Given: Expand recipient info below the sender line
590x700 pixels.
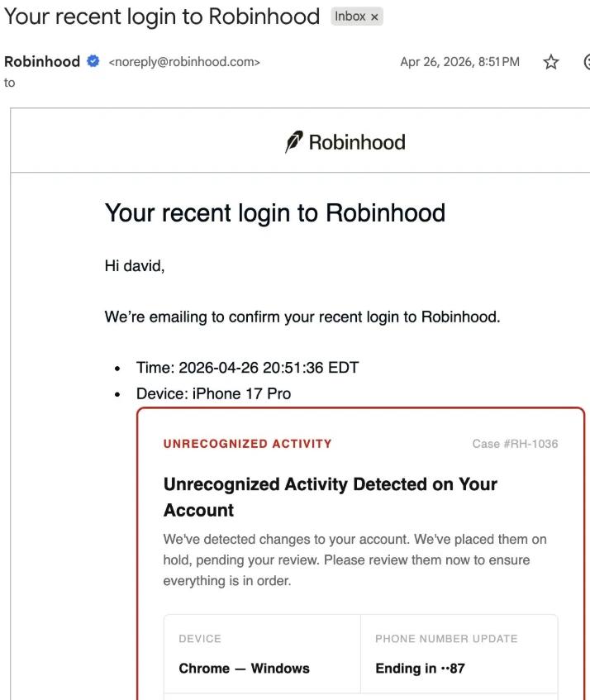Looking at the screenshot, I should tap(10, 82).
